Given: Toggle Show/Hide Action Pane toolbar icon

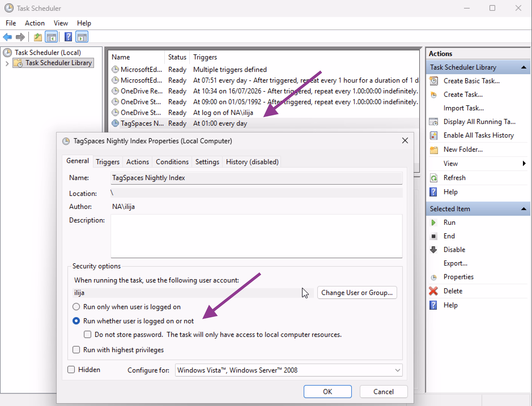Looking at the screenshot, I should click(x=82, y=37).
